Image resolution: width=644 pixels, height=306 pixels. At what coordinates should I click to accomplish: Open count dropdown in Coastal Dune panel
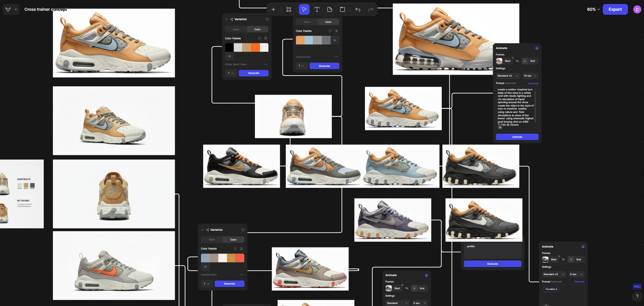[x=207, y=283]
